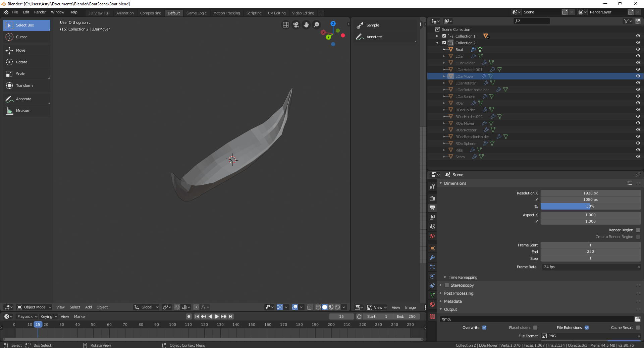Choose the Cursor tool
Image resolution: width=644 pixels, height=348 pixels.
21,37
